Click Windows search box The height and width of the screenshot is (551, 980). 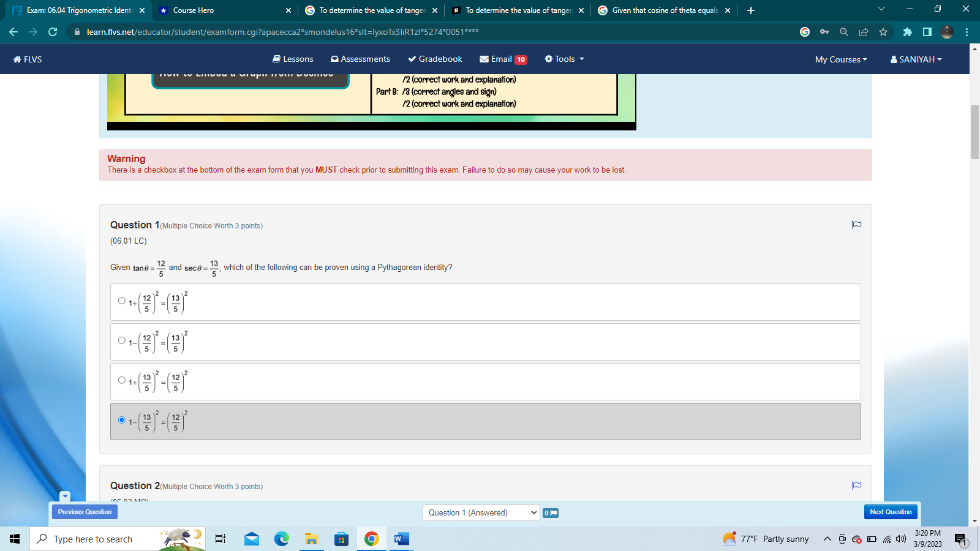pyautogui.click(x=118, y=539)
